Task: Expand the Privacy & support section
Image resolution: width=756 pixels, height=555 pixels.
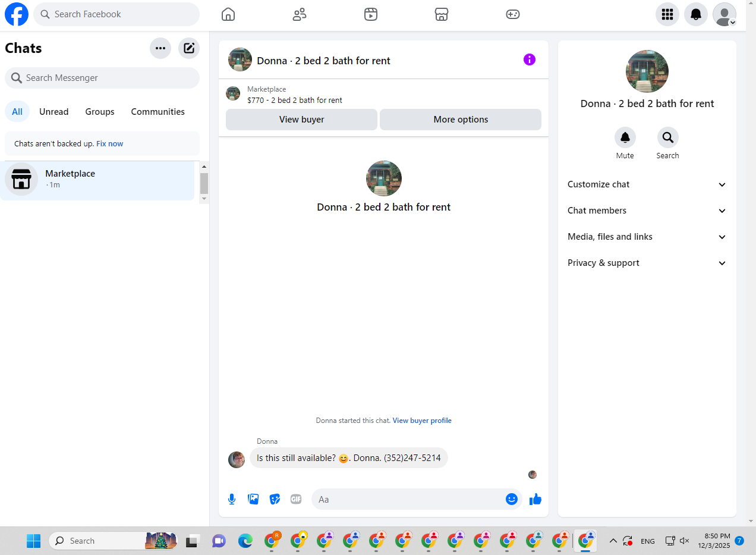Action: [x=647, y=263]
